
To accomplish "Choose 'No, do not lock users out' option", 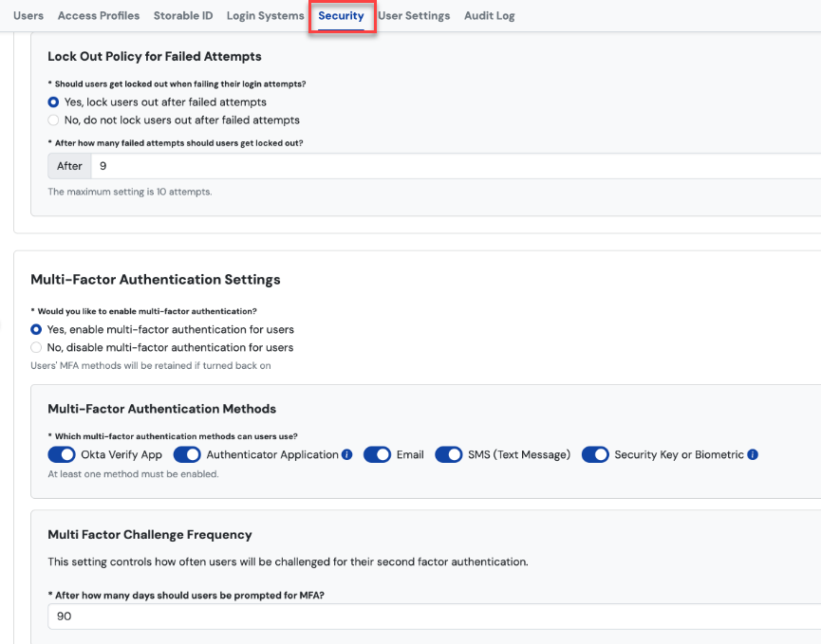I will point(53,120).
